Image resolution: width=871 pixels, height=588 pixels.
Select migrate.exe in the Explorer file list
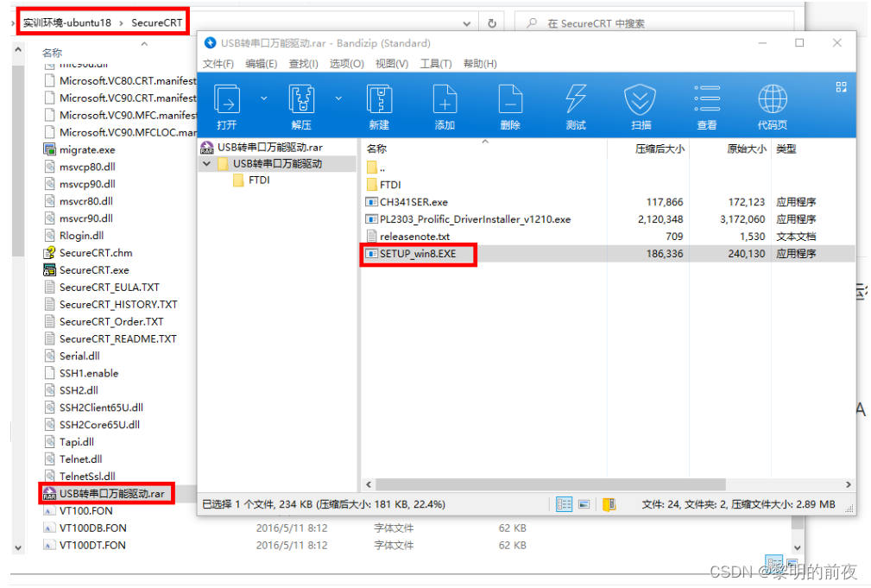click(x=79, y=149)
